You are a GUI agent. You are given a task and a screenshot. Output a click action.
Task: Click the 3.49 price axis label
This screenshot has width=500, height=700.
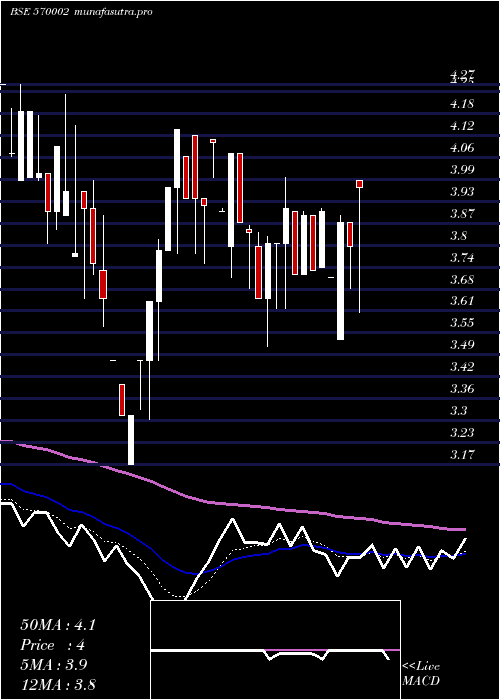coord(462,344)
